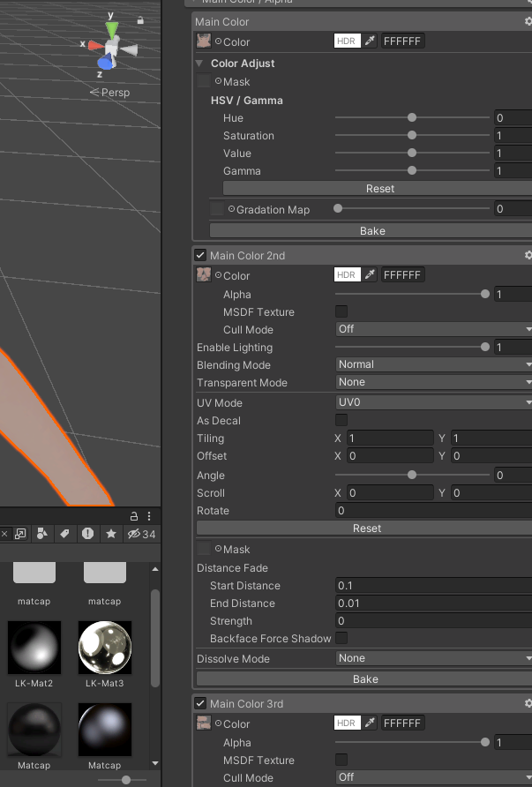Switch the Persp projection label in scene view
The width and height of the screenshot is (532, 787).
110,93
